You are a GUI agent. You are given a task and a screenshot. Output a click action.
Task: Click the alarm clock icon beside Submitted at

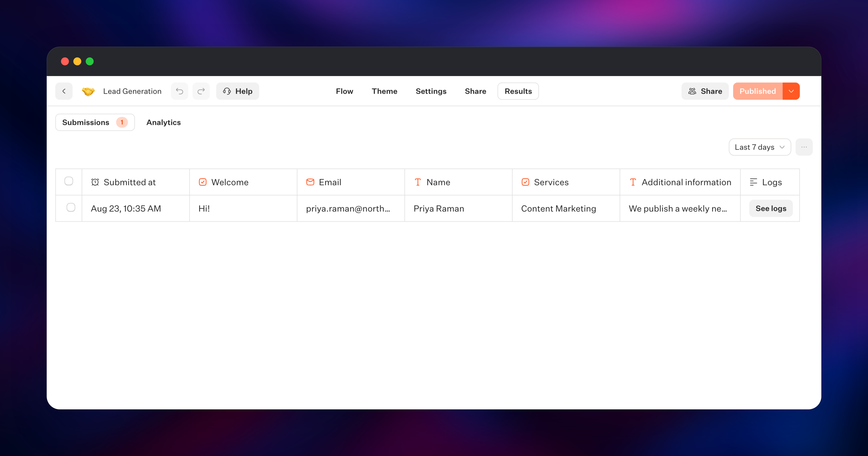(95, 182)
